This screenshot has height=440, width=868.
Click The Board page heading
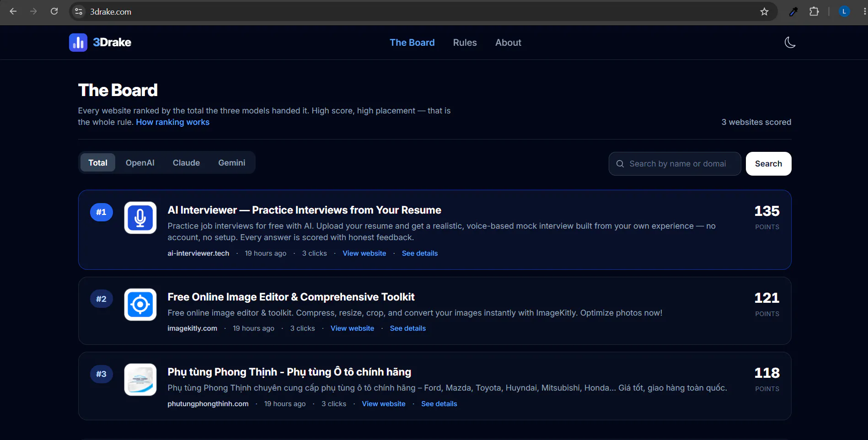[118, 90]
